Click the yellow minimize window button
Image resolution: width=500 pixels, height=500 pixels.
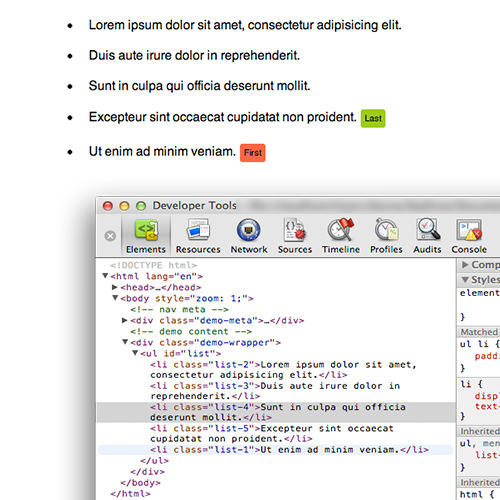click(x=124, y=206)
